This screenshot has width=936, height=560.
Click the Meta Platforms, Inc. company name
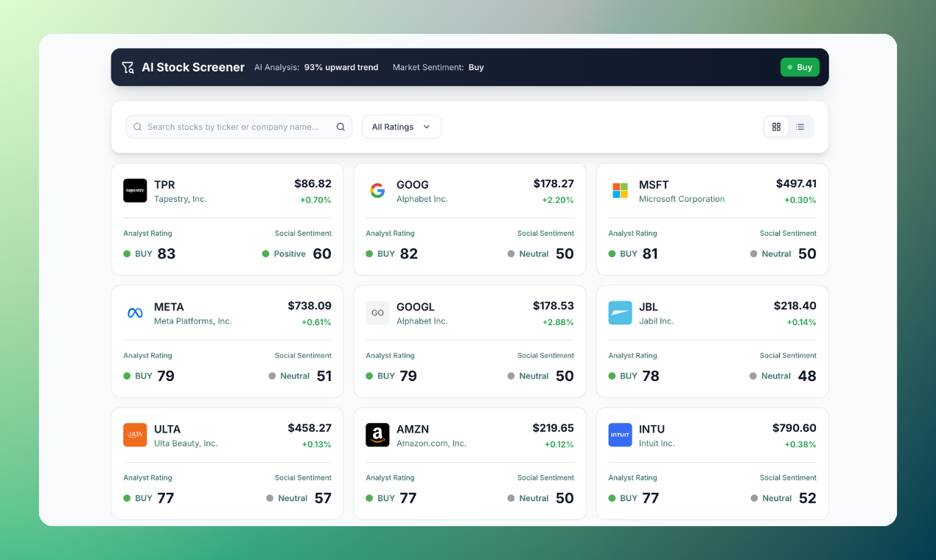(193, 321)
